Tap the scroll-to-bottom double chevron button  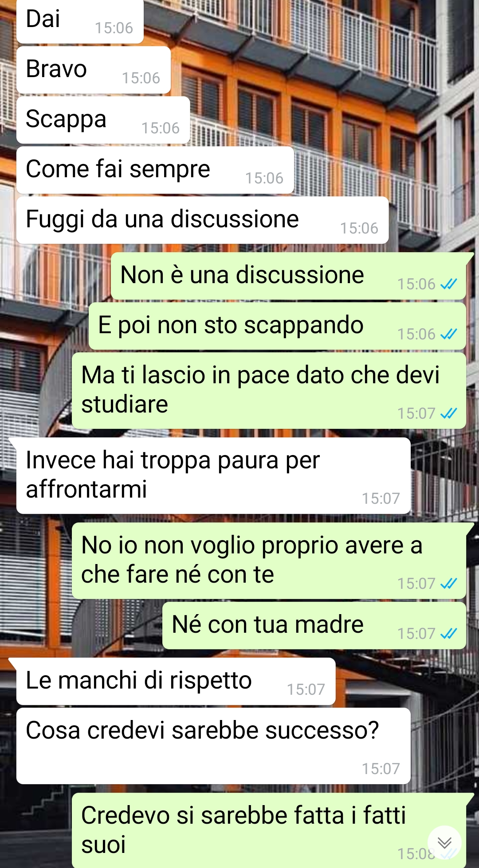coord(444,843)
